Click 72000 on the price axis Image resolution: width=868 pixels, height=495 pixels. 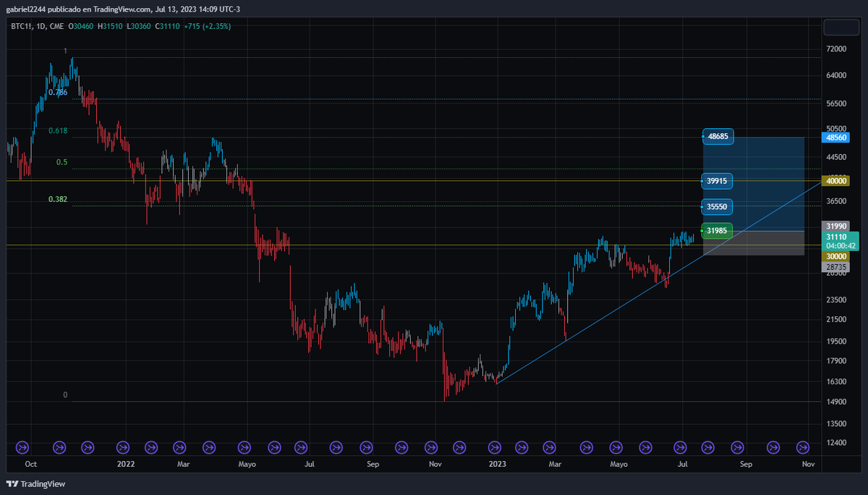pos(836,48)
